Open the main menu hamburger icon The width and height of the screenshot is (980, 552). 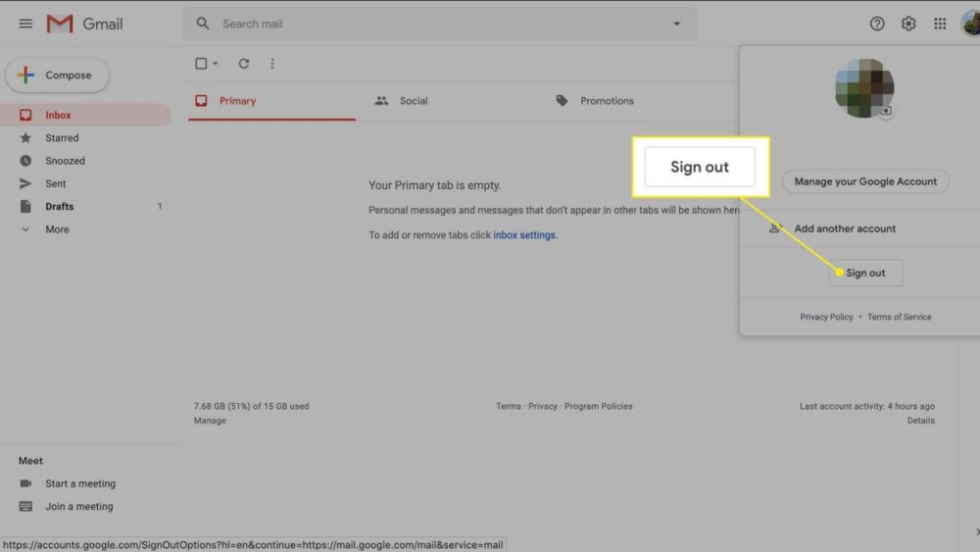(25, 24)
